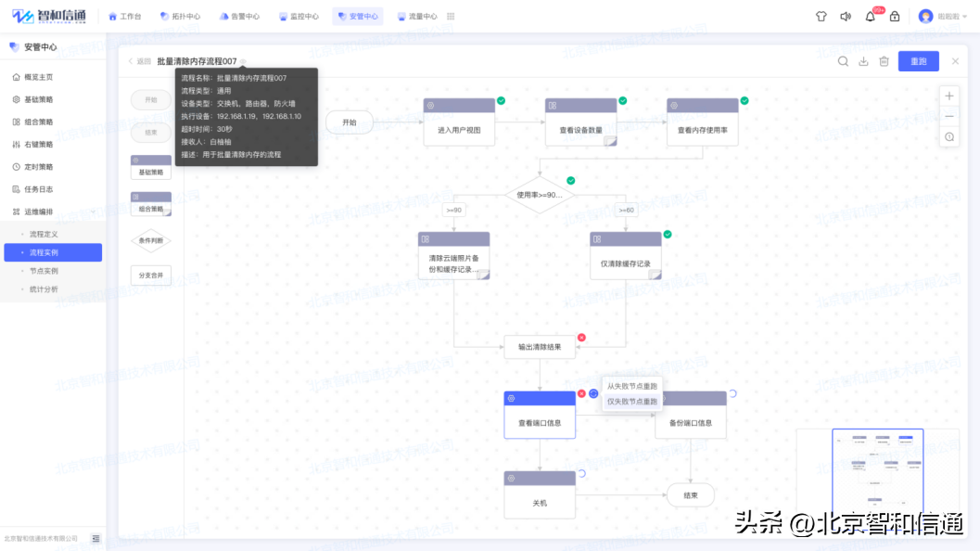The image size is (980, 551).
Task: Open the 定时策略 scheduled policy section
Action: pyautogui.click(x=37, y=165)
